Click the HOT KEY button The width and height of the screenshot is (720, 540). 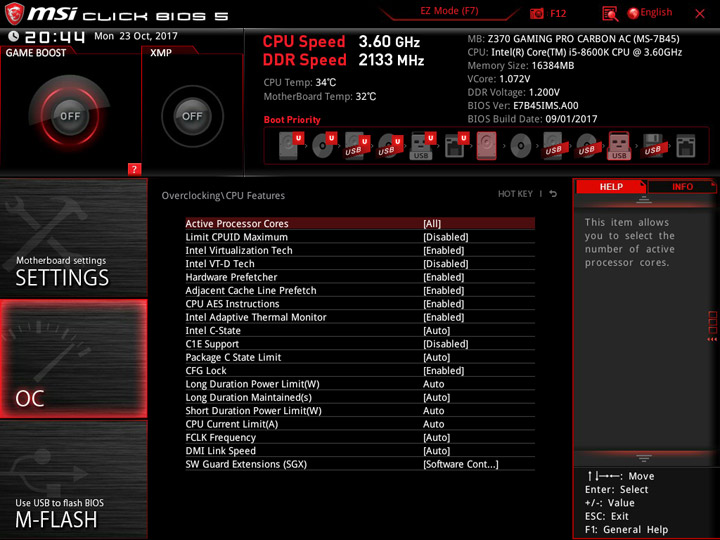pyautogui.click(x=515, y=194)
